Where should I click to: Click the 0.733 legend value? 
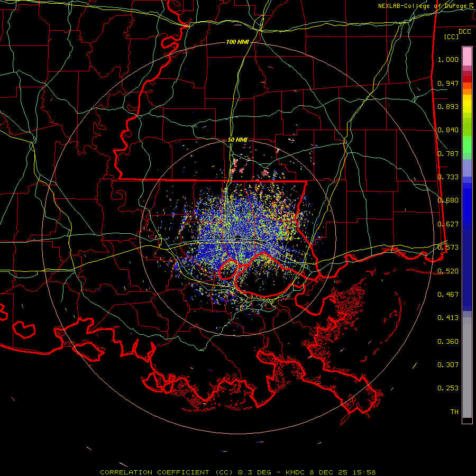[x=448, y=177]
